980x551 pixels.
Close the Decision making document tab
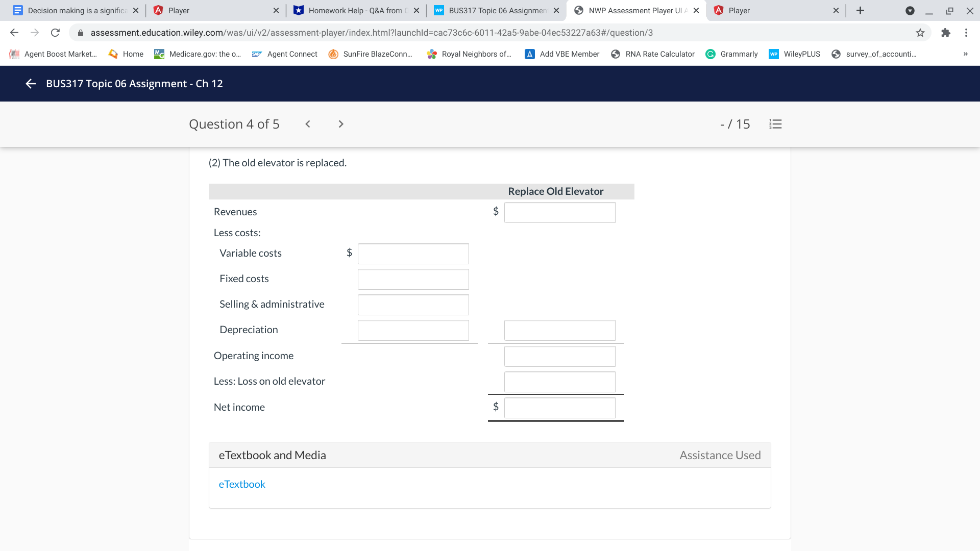click(x=135, y=10)
